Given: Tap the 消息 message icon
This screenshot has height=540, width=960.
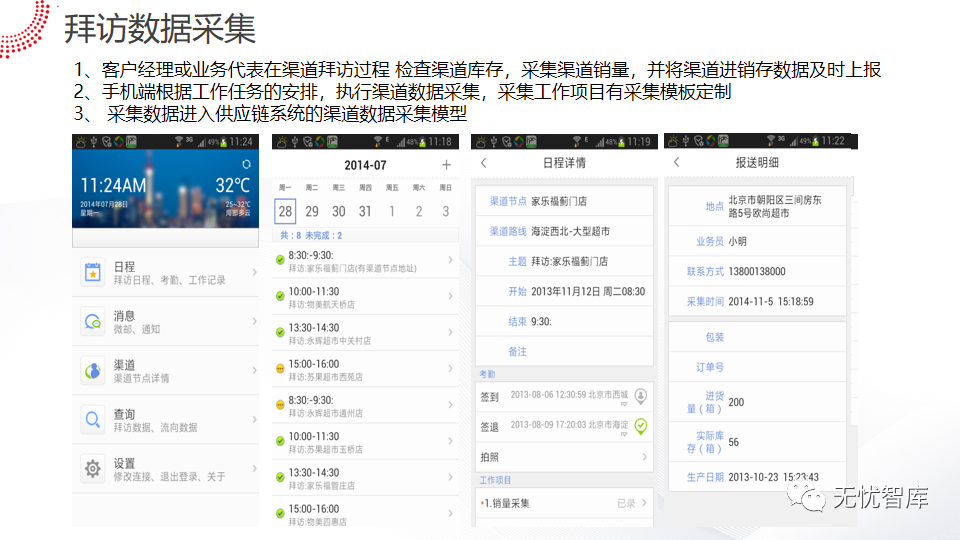Looking at the screenshot, I should (92, 321).
